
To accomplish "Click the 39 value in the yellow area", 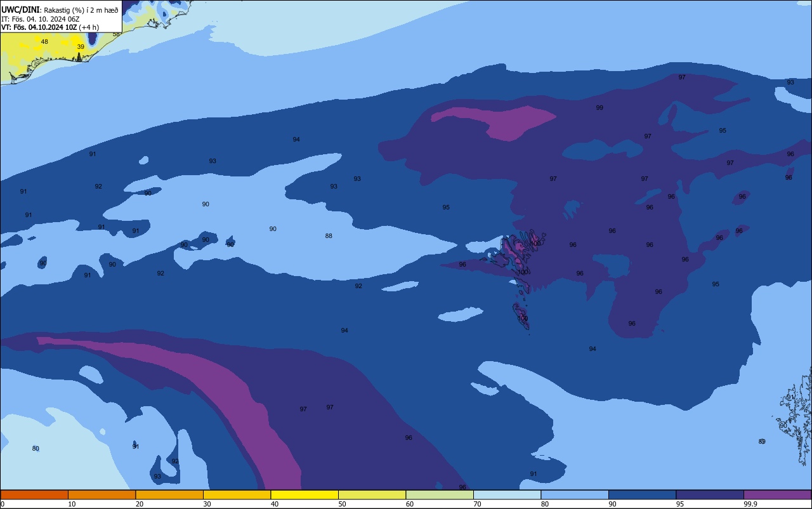I will coord(81,47).
